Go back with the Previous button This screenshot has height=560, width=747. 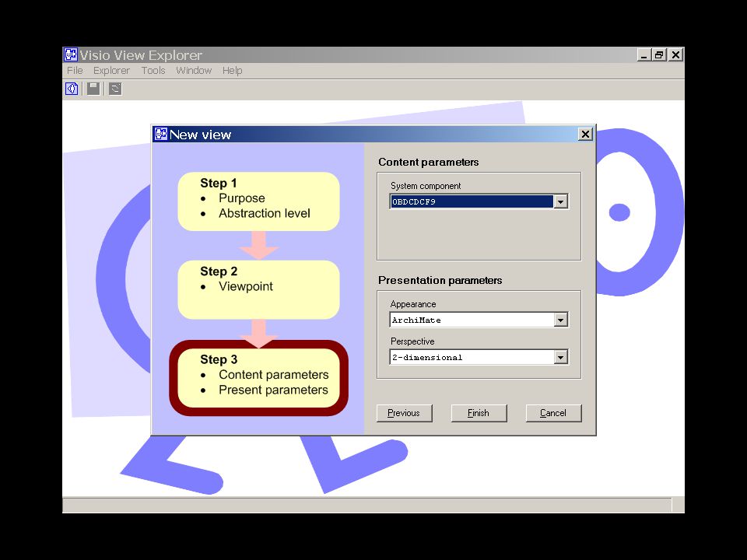tap(404, 413)
